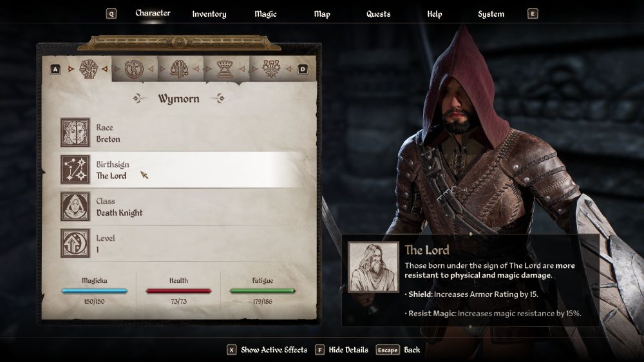Click the Race Breton face icon
Viewport: 644px width, 362px height.
(75, 132)
